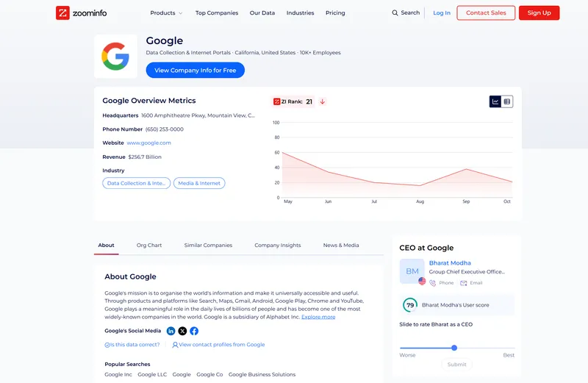Open the www.google.com website link
Image resolution: width=588 pixels, height=383 pixels.
149,143
